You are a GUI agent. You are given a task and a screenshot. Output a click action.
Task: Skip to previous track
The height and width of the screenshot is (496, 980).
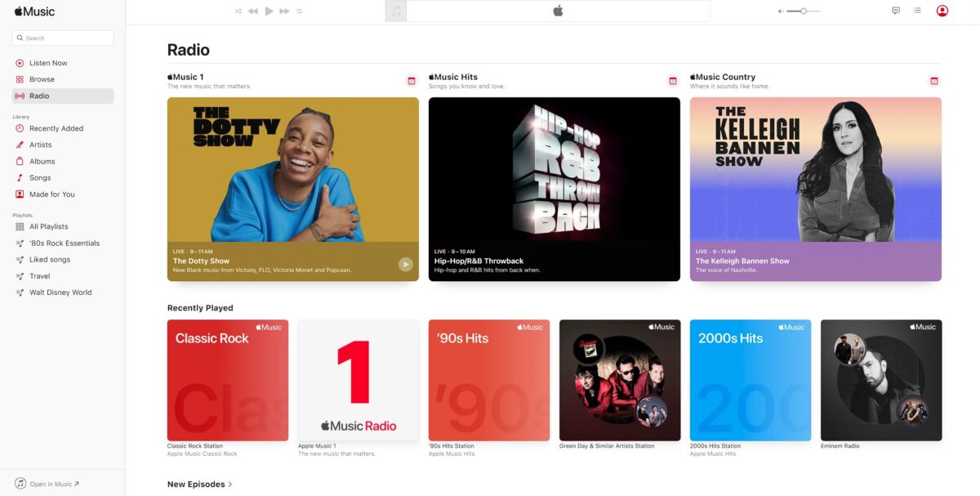tap(253, 11)
